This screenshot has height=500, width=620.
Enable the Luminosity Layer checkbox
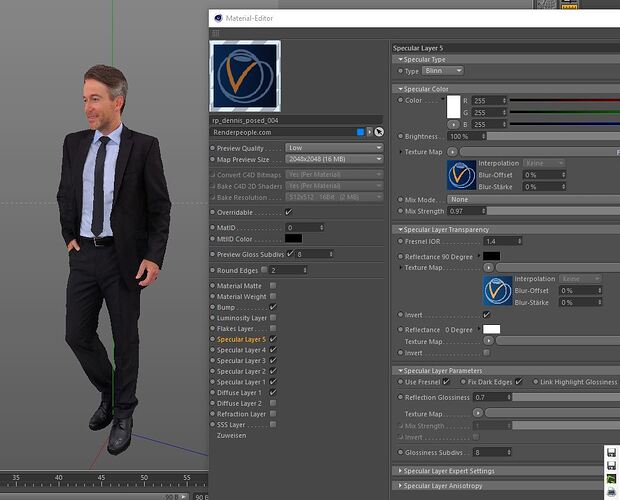273,317
